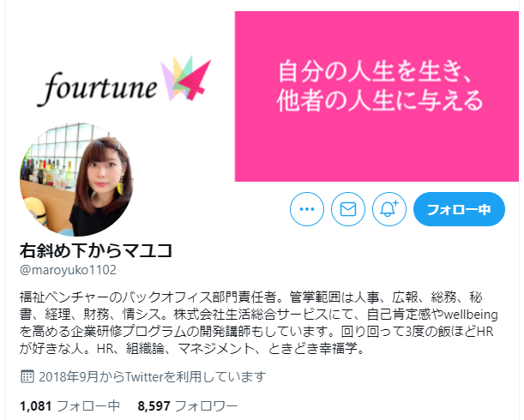Click the display name 右斜め下からマユコ

pyautogui.click(x=96, y=250)
